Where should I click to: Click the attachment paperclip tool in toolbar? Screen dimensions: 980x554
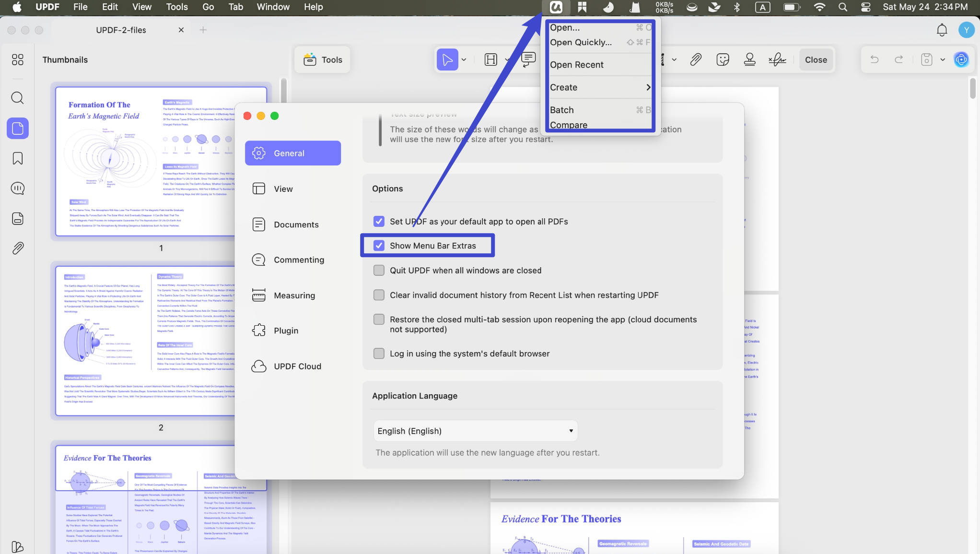tap(696, 59)
